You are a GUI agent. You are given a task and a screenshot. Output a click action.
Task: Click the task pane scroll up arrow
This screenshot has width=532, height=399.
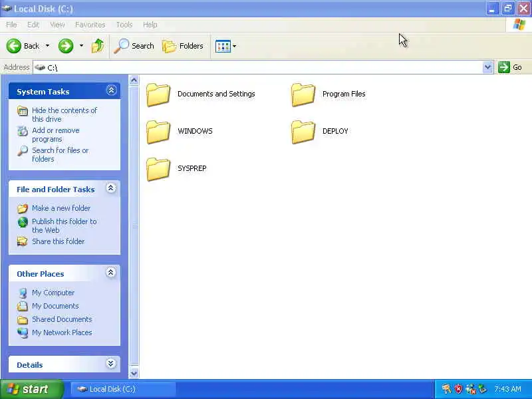coord(134,80)
